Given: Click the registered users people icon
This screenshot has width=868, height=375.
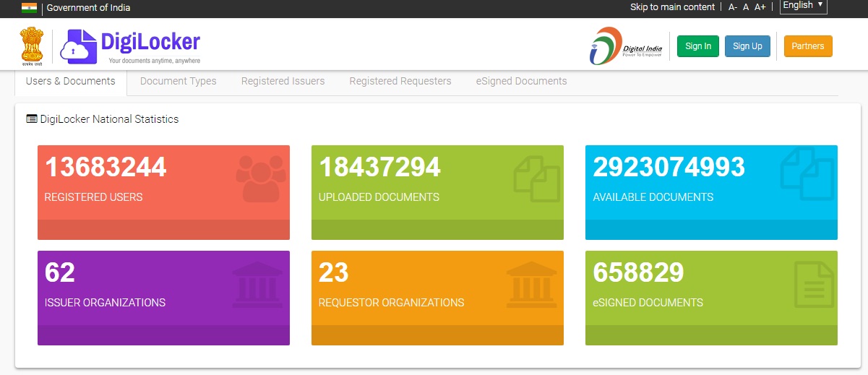Looking at the screenshot, I should click(261, 177).
